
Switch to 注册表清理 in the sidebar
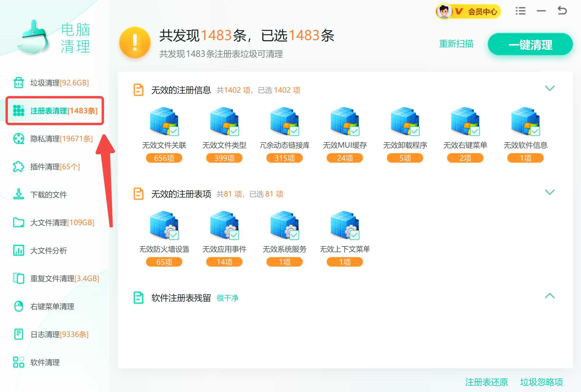pyautogui.click(x=63, y=111)
